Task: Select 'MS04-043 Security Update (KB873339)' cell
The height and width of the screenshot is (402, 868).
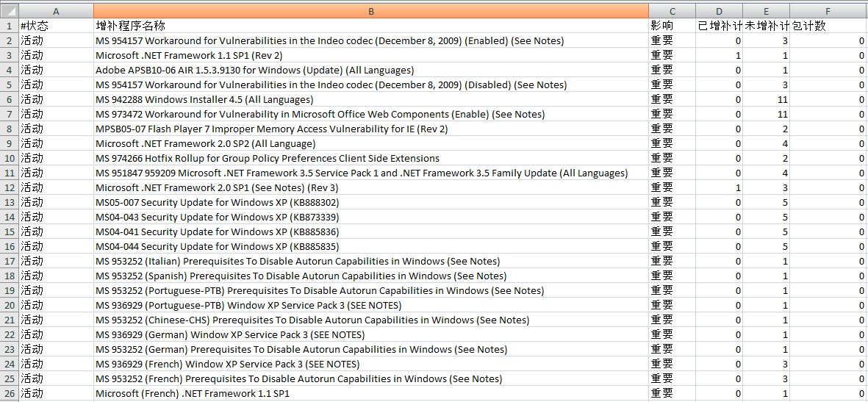Action: [x=371, y=217]
